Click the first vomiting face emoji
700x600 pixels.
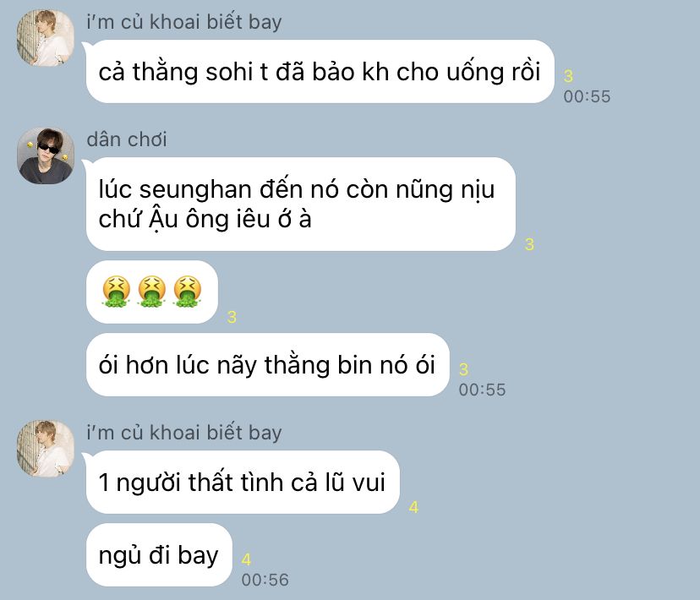(116, 292)
